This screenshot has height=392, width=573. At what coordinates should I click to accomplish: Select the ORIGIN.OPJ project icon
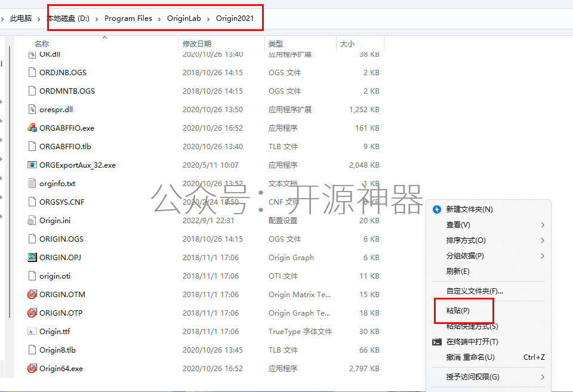pyautogui.click(x=32, y=257)
